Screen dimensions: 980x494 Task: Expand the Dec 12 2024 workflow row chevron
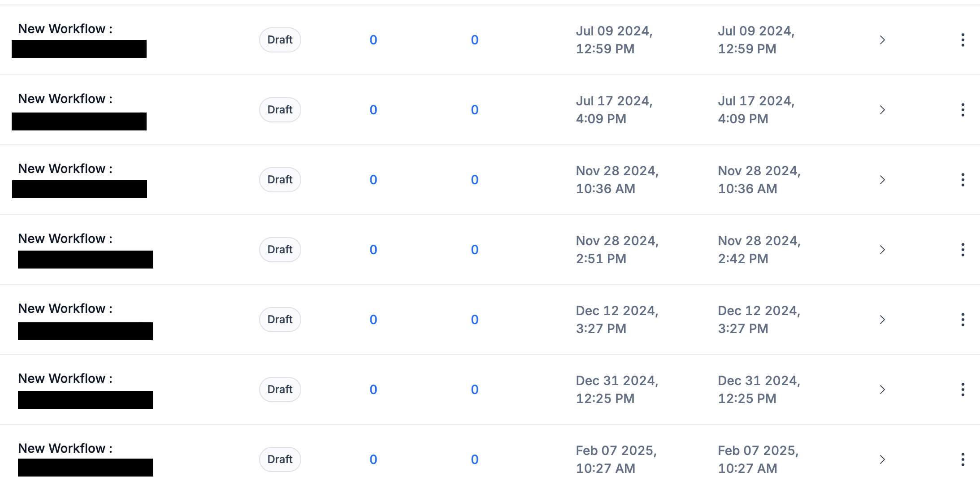point(882,320)
